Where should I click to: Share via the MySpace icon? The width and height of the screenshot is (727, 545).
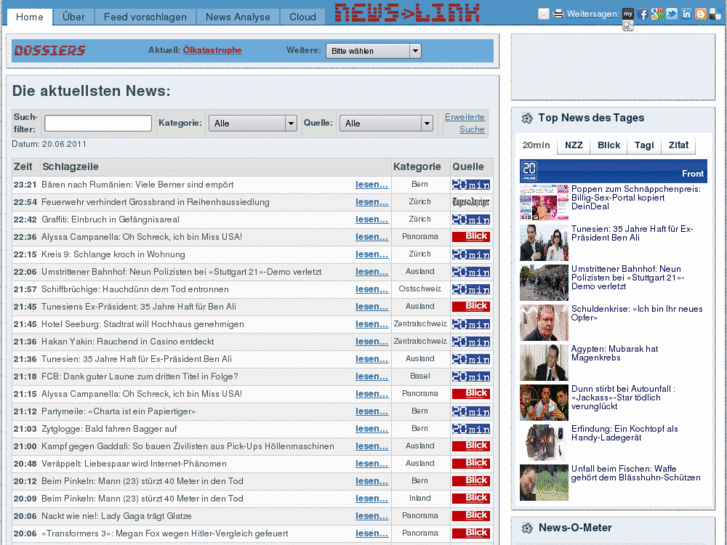[628, 14]
